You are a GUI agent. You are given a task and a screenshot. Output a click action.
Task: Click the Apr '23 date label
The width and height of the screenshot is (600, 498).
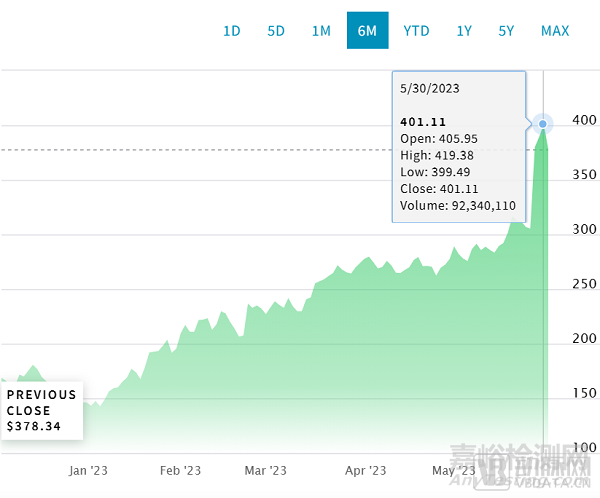coord(365,470)
